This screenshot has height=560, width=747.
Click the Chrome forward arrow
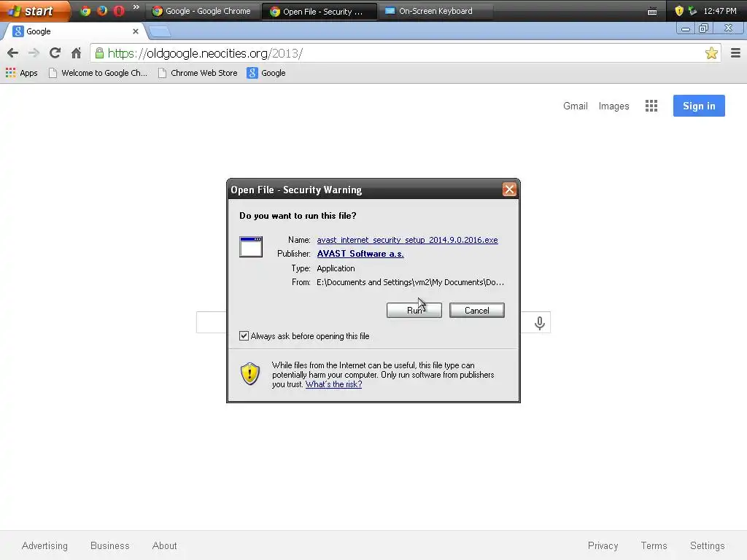point(34,52)
